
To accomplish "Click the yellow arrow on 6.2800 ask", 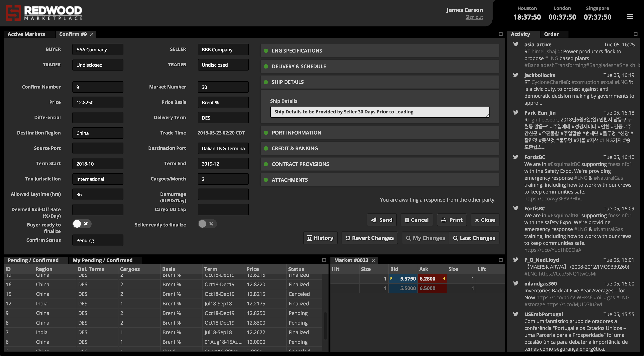I will (444, 279).
